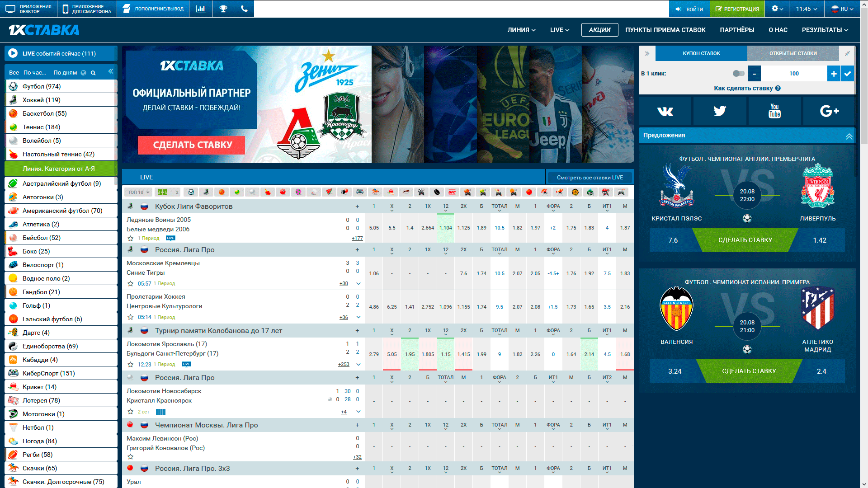
Task: Open АКЦИИ promotions menu item
Action: click(599, 30)
